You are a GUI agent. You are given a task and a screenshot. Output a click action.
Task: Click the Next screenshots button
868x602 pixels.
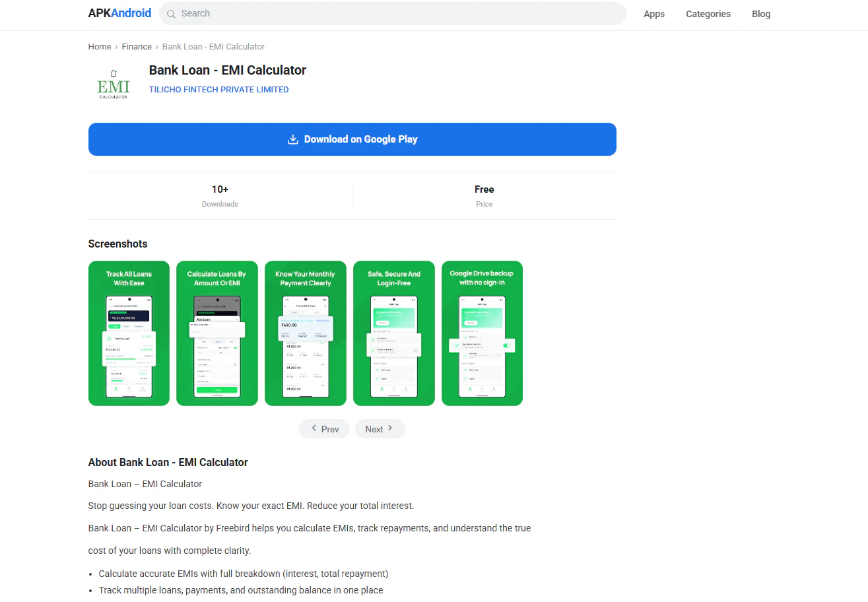[x=380, y=429]
